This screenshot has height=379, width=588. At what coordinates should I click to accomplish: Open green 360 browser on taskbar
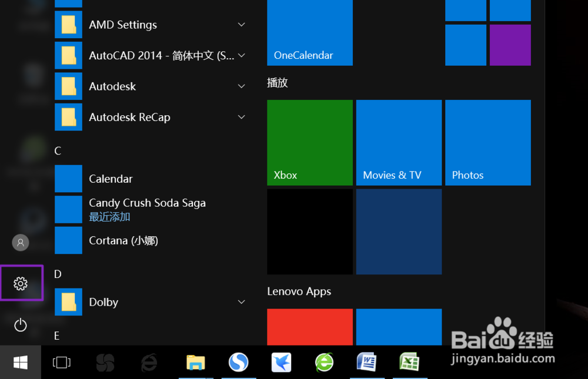point(325,362)
